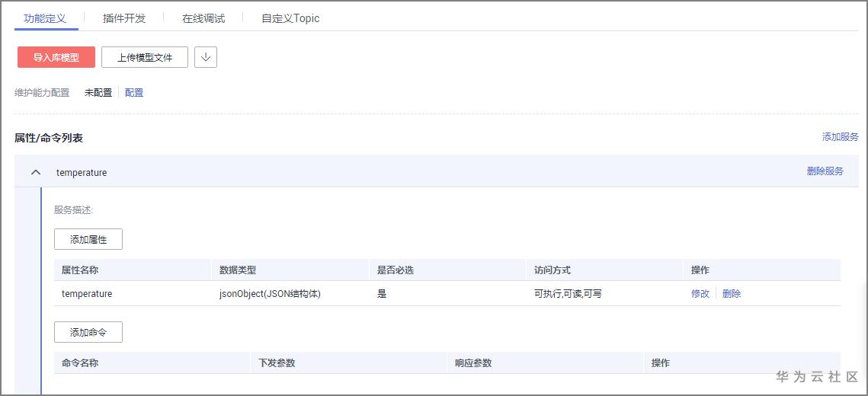Image resolution: width=868 pixels, height=396 pixels.
Task: Go to the 在线调试 tab
Action: (x=203, y=18)
